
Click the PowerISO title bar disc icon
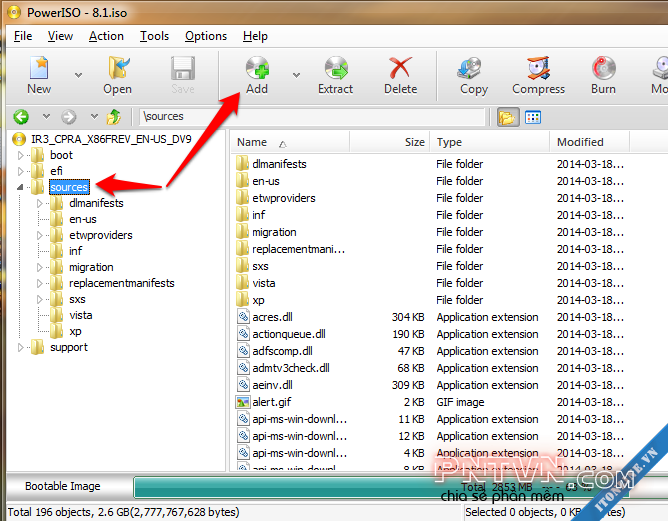14,12
